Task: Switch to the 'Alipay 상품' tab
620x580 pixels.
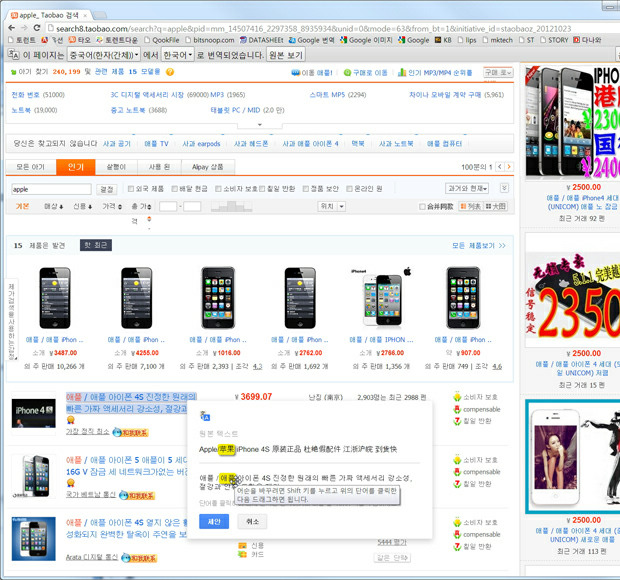Action: pos(208,167)
